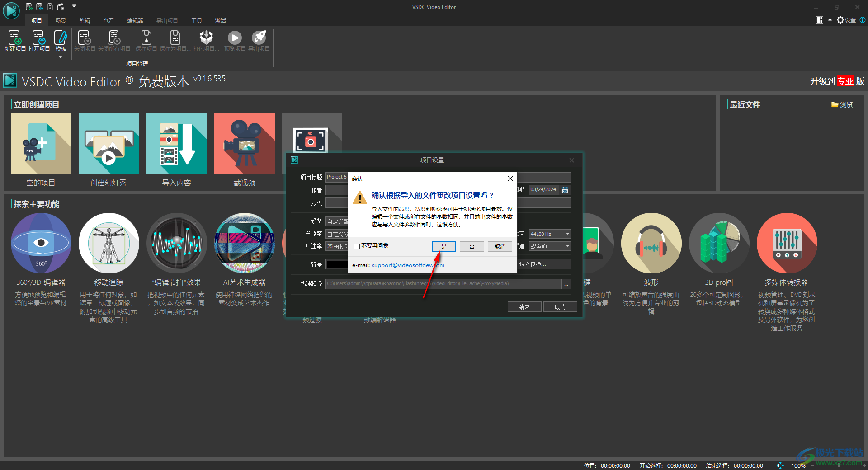Click the zoom fit icon in status bar

780,465
